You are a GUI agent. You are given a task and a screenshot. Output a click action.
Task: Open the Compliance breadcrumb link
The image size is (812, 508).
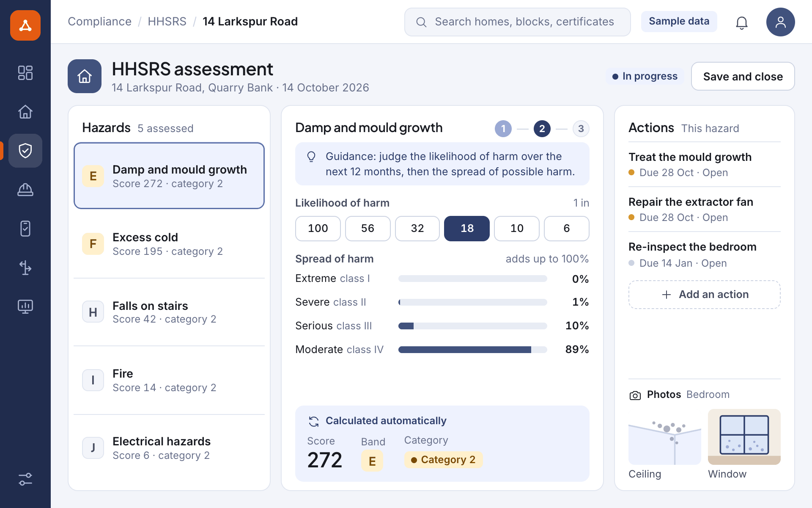point(99,22)
